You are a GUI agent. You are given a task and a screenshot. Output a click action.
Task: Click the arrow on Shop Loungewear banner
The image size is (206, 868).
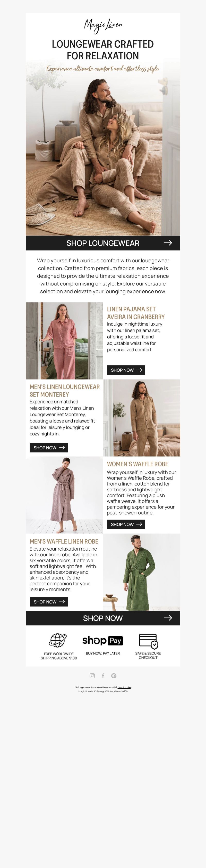168,243
